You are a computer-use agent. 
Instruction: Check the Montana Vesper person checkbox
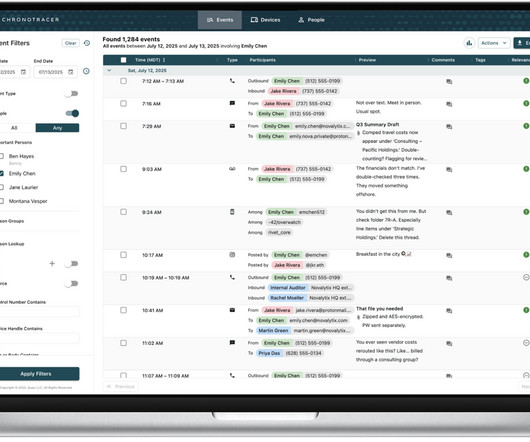(x=1, y=201)
